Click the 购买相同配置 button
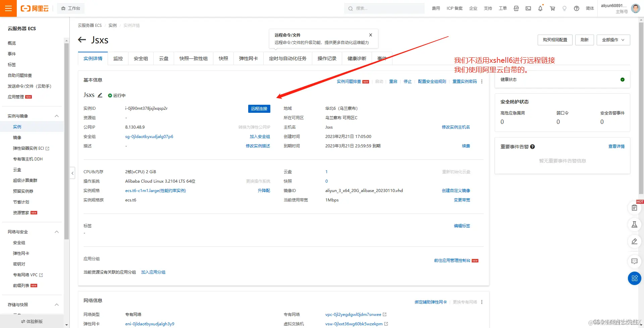Viewport: 644px width, 328px height. (555, 40)
